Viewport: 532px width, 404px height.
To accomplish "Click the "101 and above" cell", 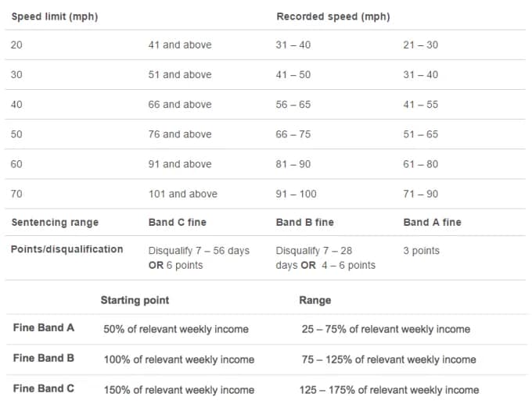I will click(183, 194).
